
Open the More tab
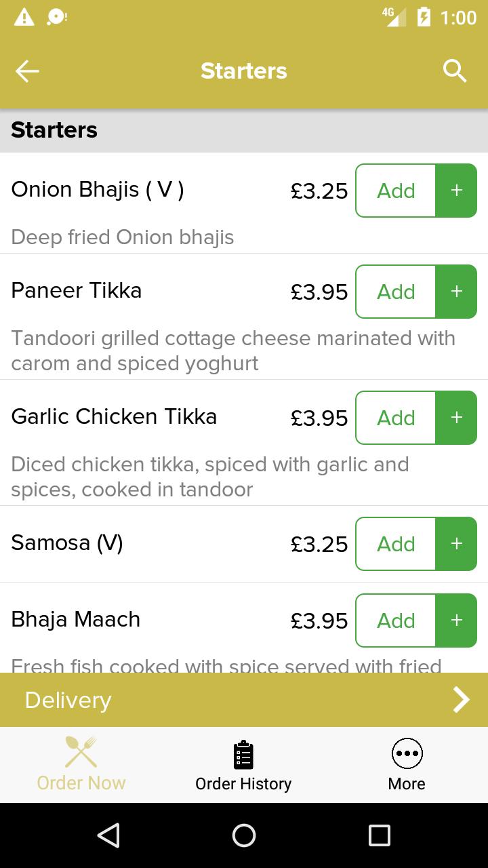407,765
